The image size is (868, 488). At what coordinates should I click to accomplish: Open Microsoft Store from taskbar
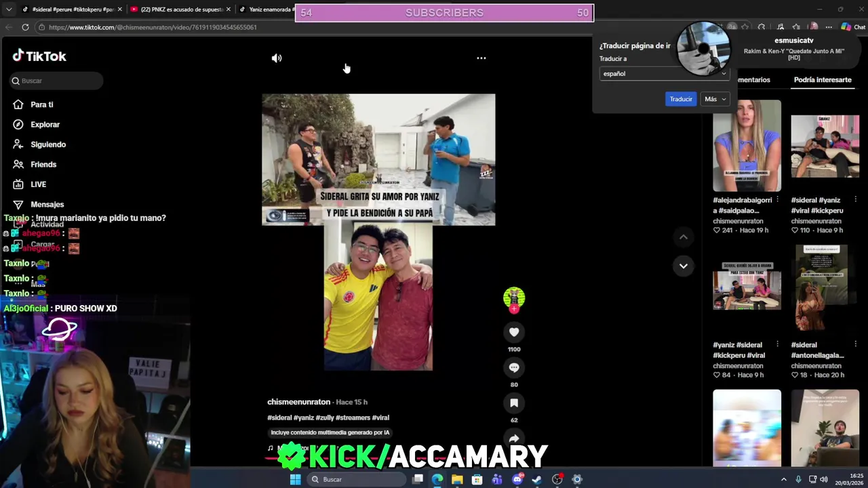477,479
